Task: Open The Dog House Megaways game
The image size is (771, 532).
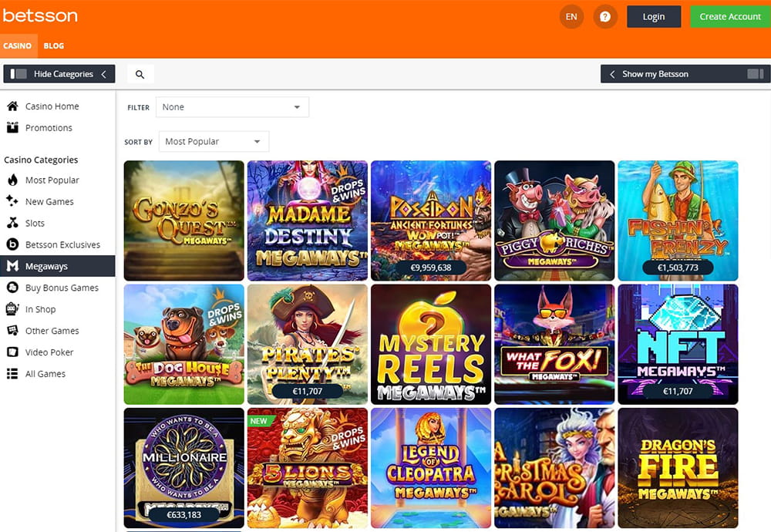Action: [184, 344]
